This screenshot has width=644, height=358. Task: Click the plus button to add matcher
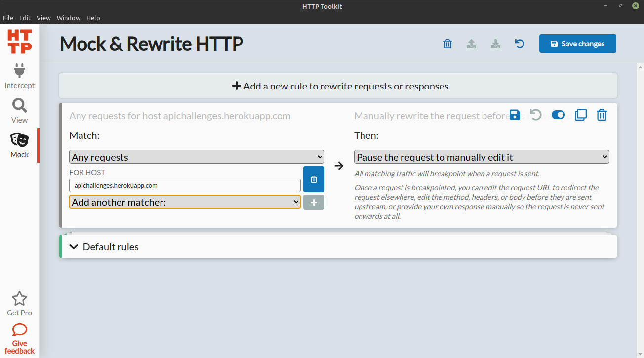click(x=314, y=202)
